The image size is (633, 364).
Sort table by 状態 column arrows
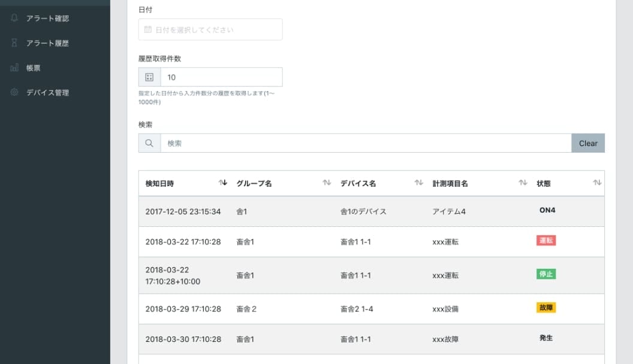coord(596,183)
